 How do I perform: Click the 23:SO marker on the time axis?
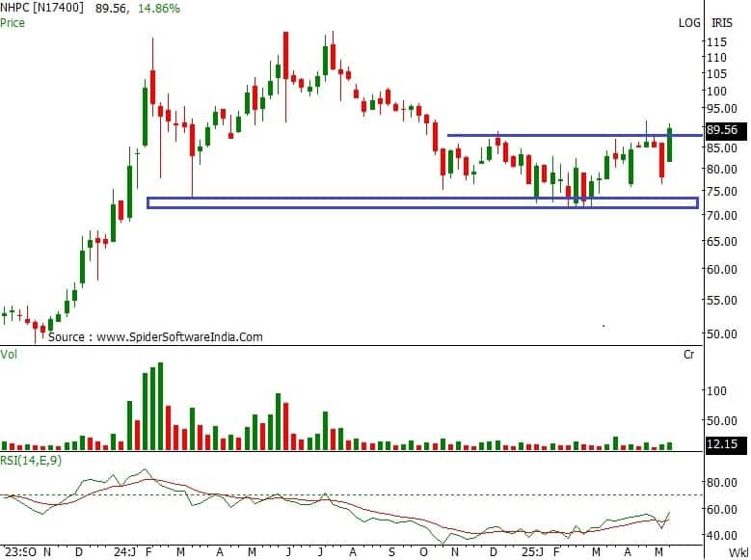[19, 553]
